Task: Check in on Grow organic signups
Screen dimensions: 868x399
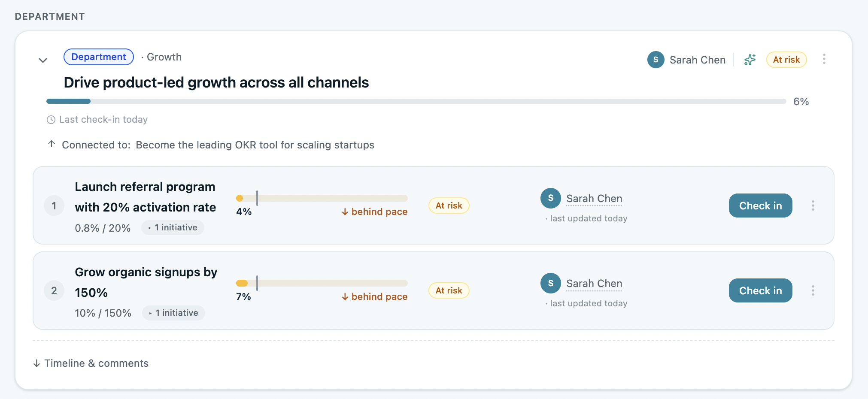Action: 760,290
